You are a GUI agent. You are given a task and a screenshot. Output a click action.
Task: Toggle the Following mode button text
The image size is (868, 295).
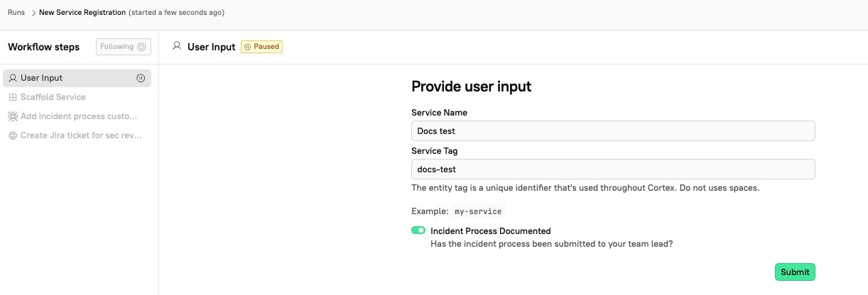(x=116, y=47)
